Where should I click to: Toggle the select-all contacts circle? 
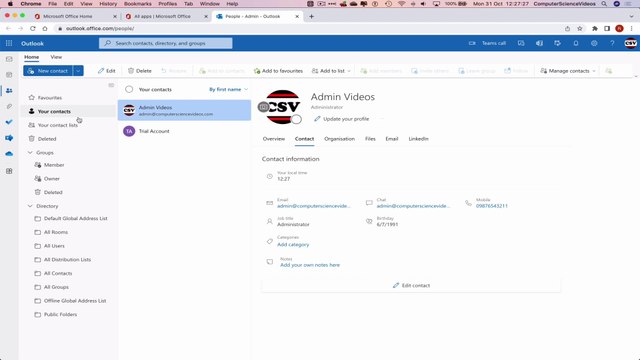click(x=129, y=89)
